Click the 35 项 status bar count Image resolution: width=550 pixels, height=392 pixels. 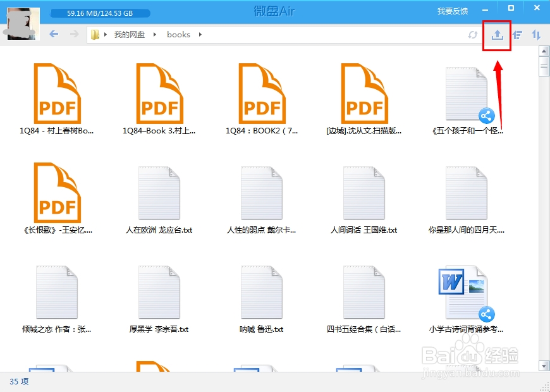(x=20, y=381)
